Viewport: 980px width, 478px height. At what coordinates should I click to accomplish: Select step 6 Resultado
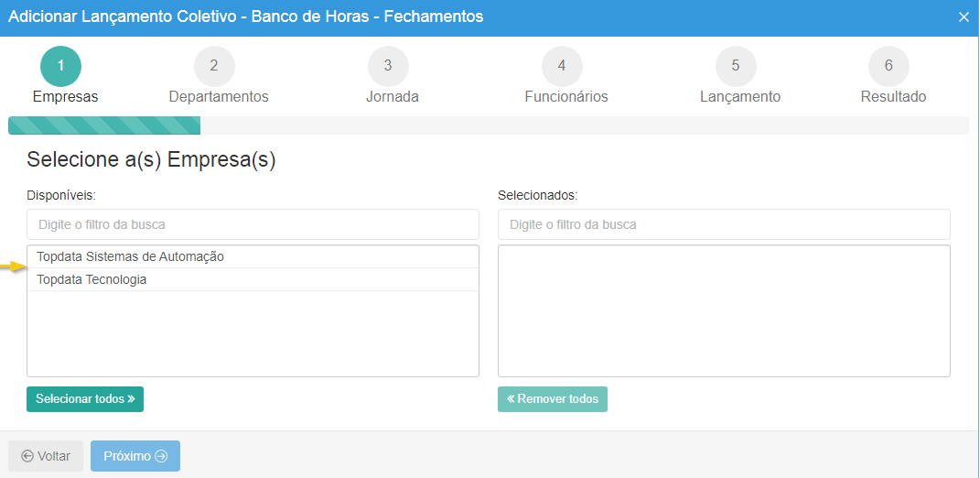[x=888, y=66]
